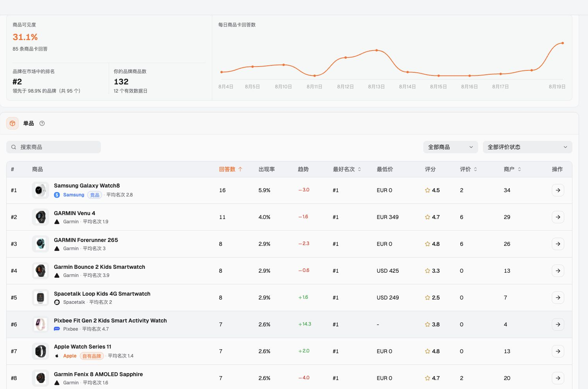Sort the table by 商户 column
Viewport: 588px width, 389px height.
512,169
